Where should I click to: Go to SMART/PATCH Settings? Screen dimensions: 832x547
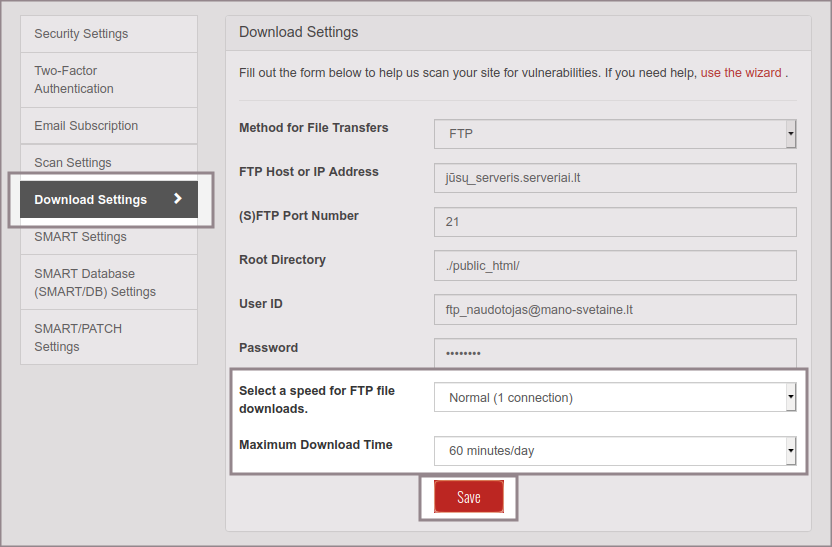click(x=78, y=338)
